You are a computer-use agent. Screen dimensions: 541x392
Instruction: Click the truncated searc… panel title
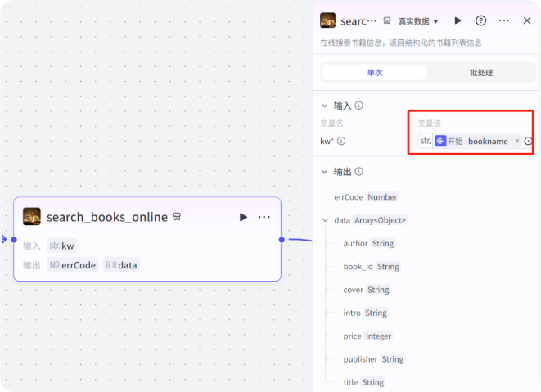(x=358, y=21)
